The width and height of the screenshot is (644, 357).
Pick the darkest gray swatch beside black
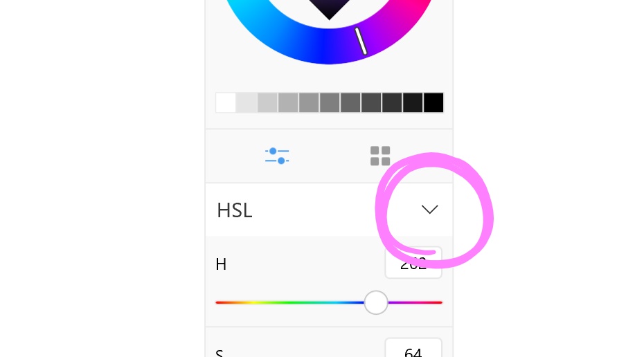click(413, 102)
